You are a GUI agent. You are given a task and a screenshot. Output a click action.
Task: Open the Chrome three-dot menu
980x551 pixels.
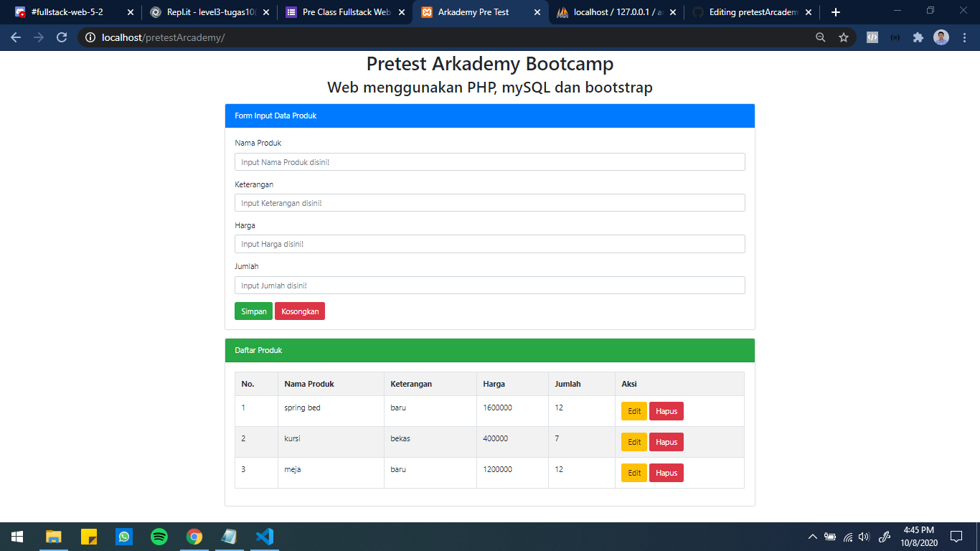point(965,37)
